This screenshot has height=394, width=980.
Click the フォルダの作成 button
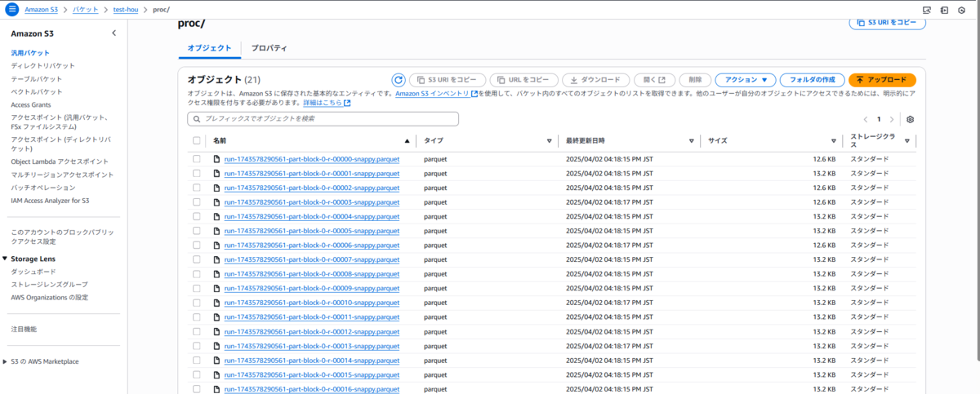click(812, 80)
